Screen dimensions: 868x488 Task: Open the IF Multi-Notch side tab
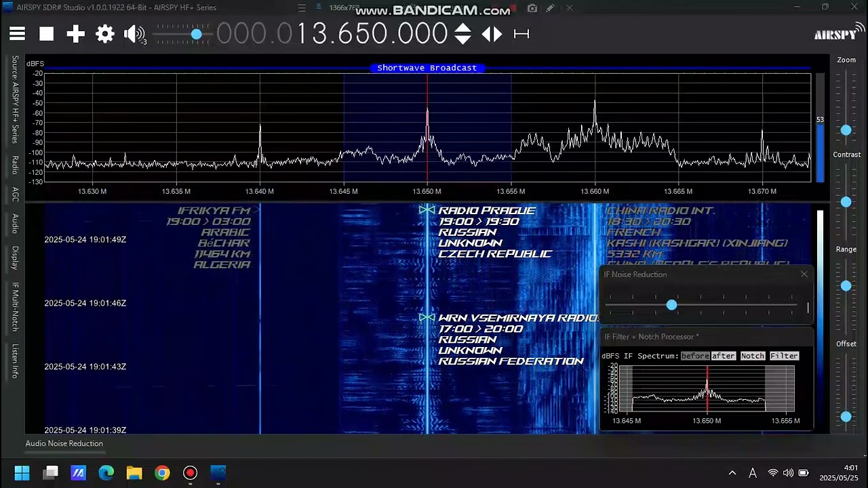[15, 306]
